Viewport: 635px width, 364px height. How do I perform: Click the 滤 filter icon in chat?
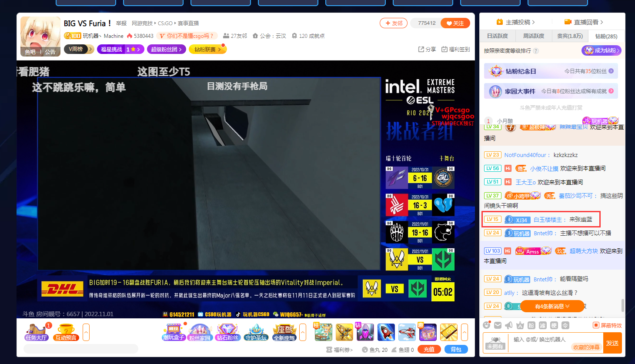542,325
